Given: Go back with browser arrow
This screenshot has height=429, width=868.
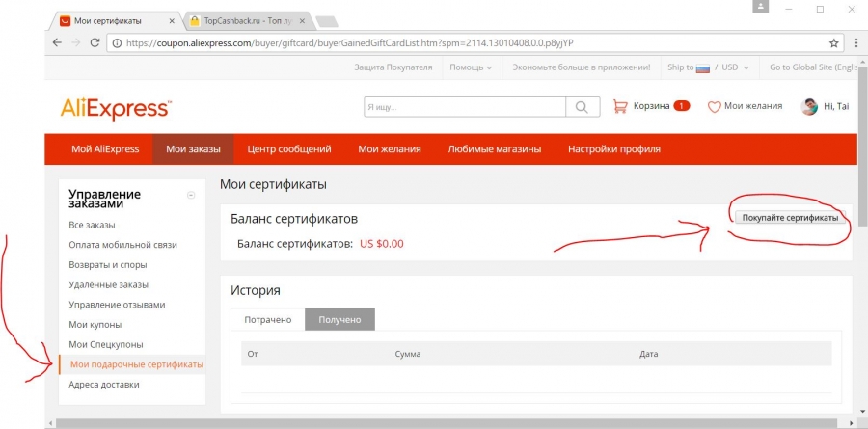Looking at the screenshot, I should click(54, 42).
